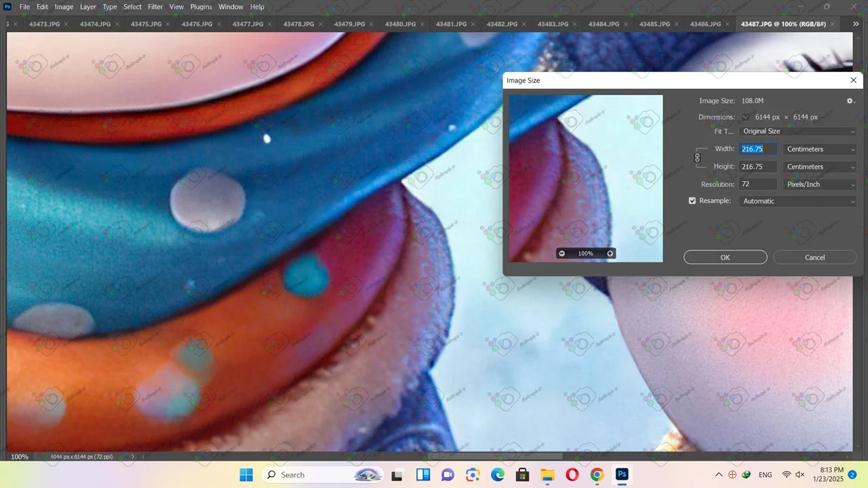Viewport: 868px width, 488px height.
Task: Open the Width units Centimeters dropdown
Action: tap(820, 149)
